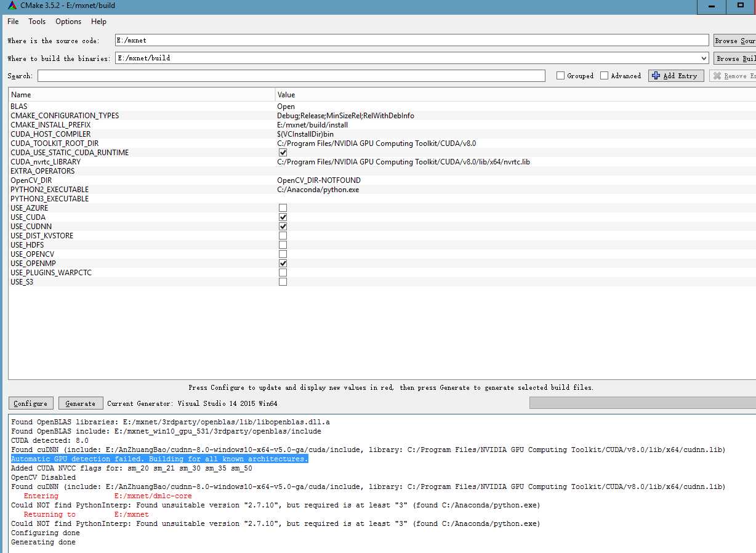The height and width of the screenshot is (553, 756).
Task: Click the 'CUDA detected: 8.0' log line
Action: point(50,441)
